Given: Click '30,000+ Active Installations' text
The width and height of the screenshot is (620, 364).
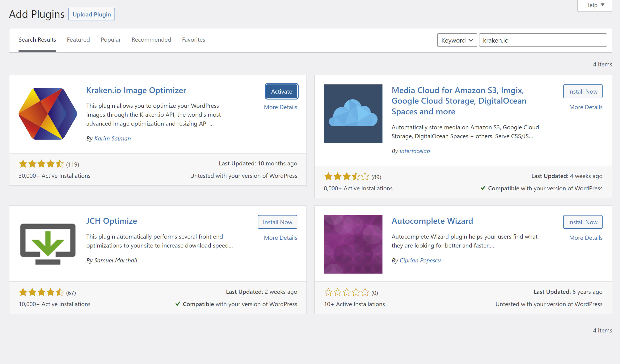Looking at the screenshot, I should [54, 176].
